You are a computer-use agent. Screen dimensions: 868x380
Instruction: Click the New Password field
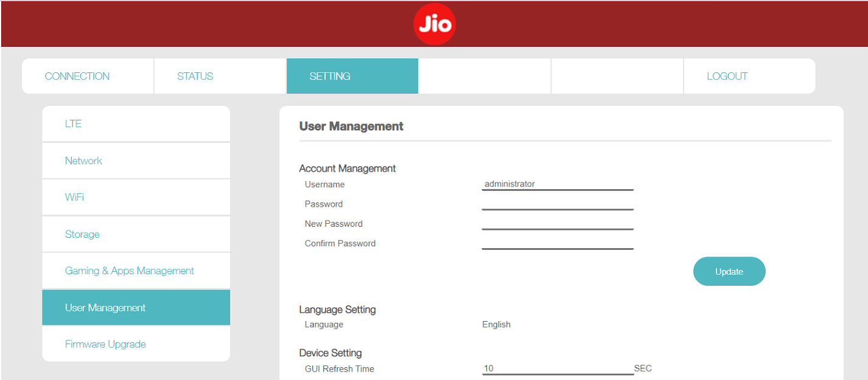coord(557,224)
